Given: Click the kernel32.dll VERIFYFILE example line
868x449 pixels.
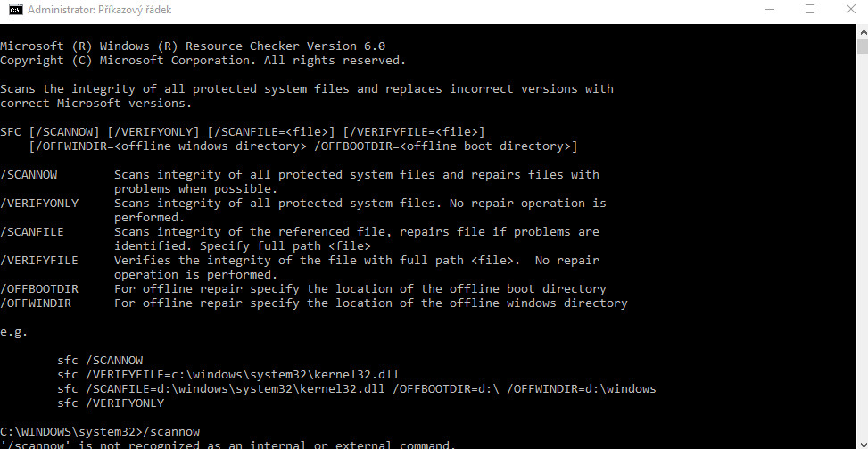Looking at the screenshot, I should point(228,374).
